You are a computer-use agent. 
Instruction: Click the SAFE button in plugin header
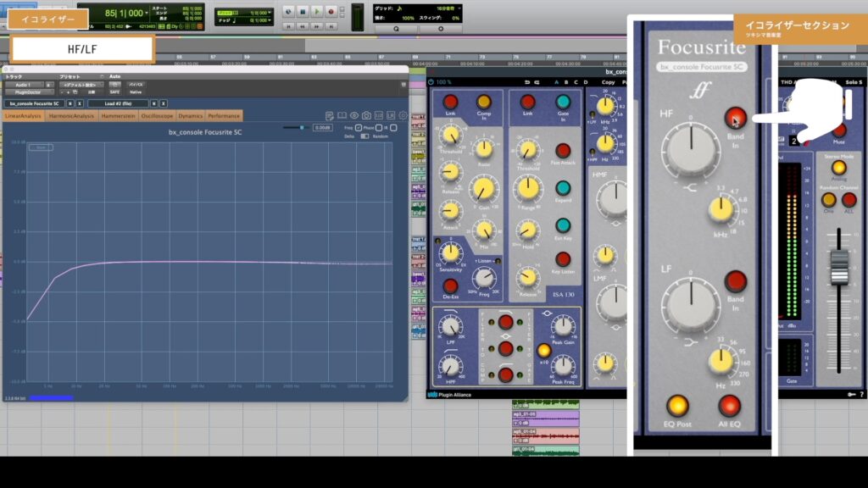tap(114, 92)
